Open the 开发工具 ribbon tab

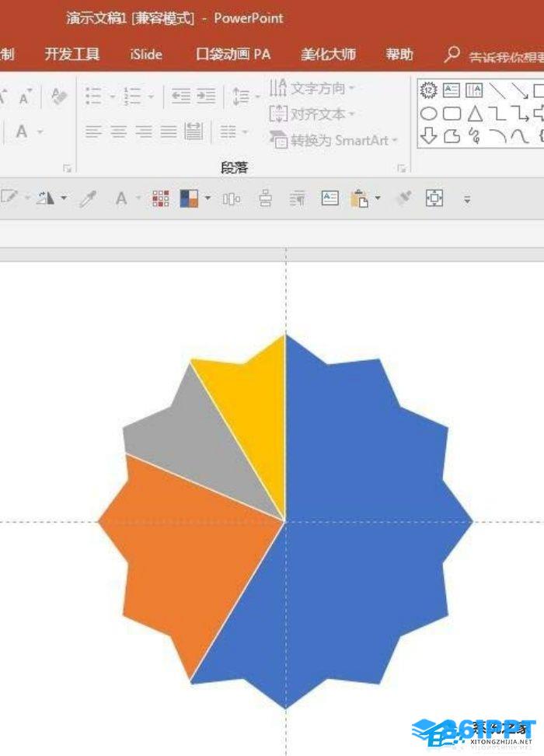(x=72, y=54)
